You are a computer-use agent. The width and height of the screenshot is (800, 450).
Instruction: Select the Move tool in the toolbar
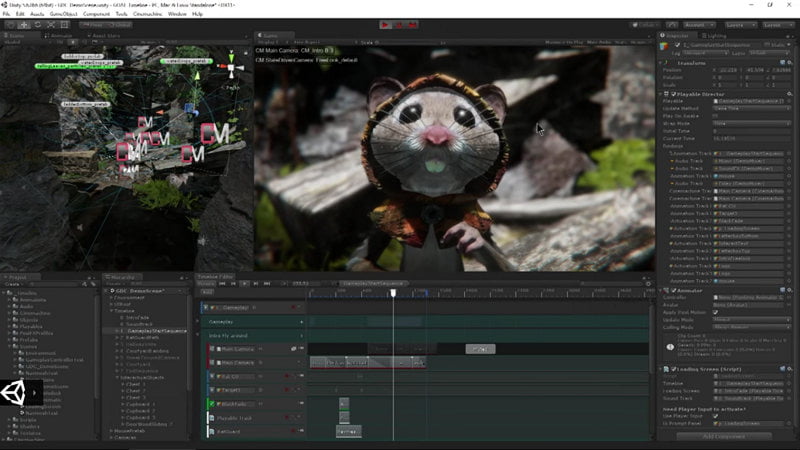[23, 24]
